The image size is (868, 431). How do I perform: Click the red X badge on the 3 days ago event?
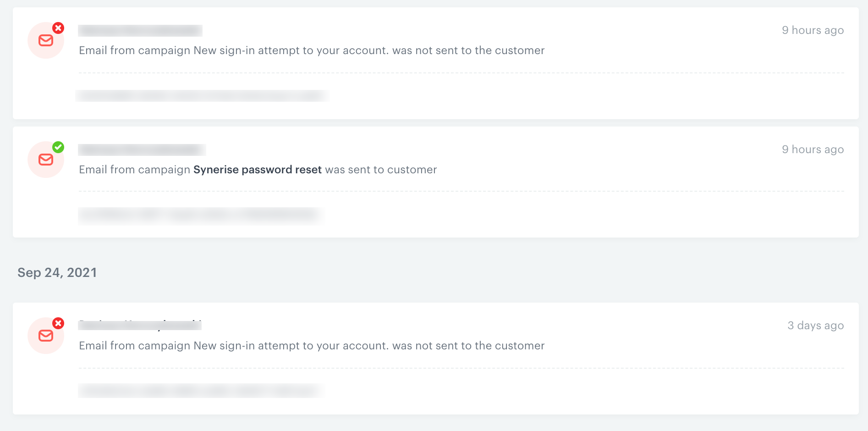(x=58, y=323)
